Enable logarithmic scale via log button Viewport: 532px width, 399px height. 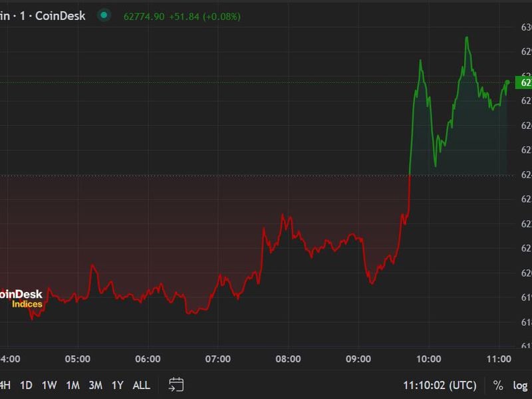[521, 385]
